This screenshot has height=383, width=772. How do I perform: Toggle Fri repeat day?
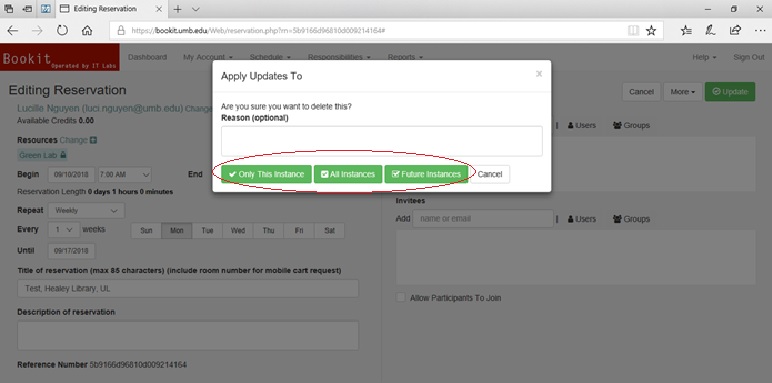click(x=299, y=230)
